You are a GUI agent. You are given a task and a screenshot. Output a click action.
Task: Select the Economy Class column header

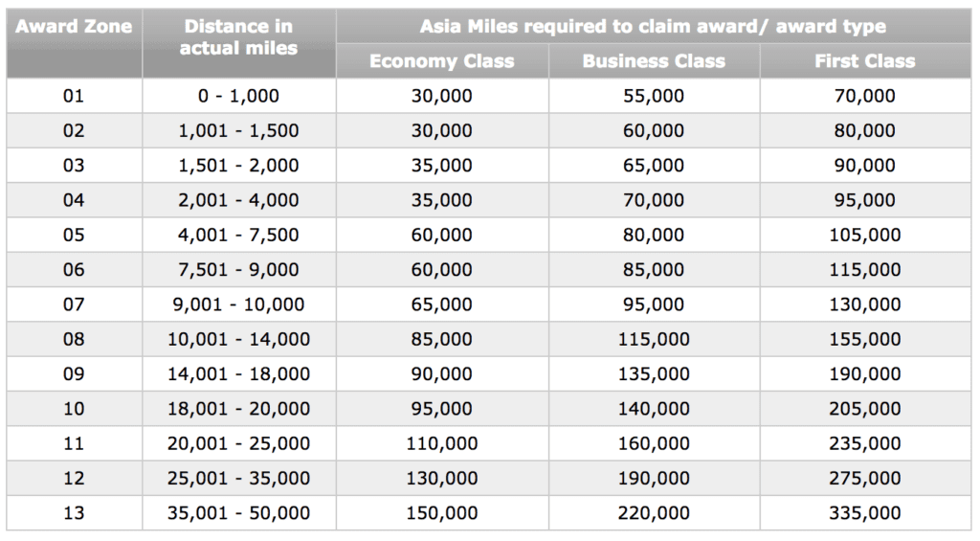441,61
